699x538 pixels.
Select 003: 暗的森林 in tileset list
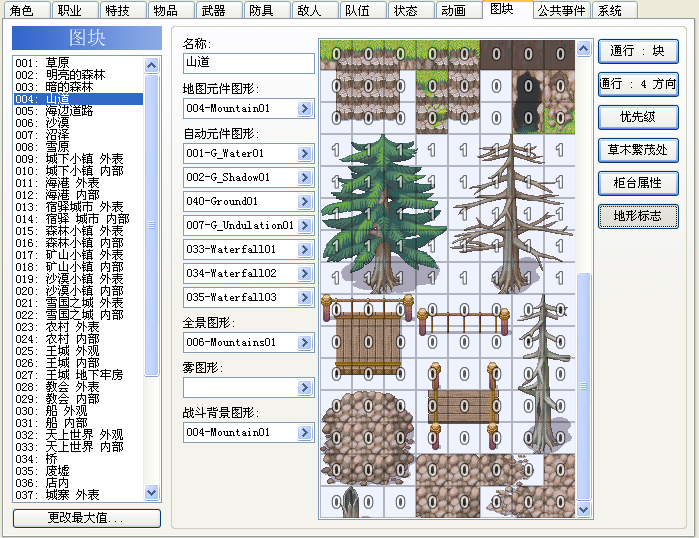click(78, 87)
